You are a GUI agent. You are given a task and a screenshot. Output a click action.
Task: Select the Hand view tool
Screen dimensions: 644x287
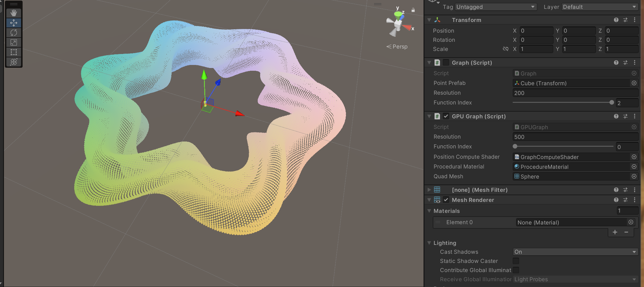(x=14, y=13)
